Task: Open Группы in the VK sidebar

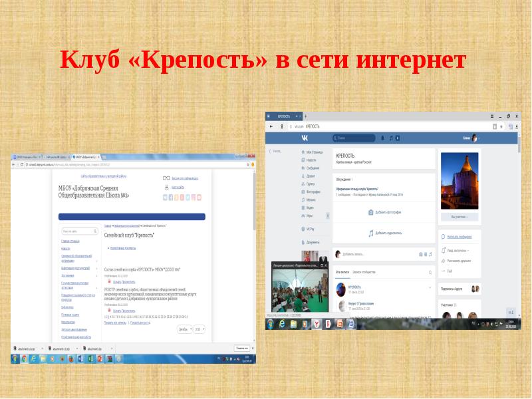Action: pos(308,184)
